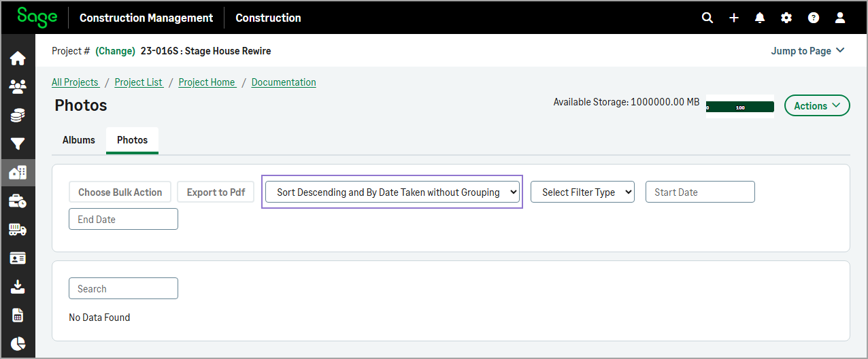This screenshot has height=359, width=868.
Task: Click the funnel icon in sidebar
Action: 18,144
